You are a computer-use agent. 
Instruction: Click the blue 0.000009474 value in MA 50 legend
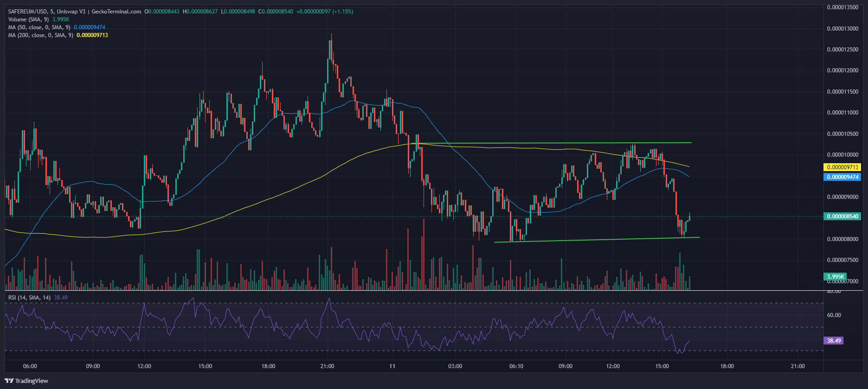click(90, 27)
